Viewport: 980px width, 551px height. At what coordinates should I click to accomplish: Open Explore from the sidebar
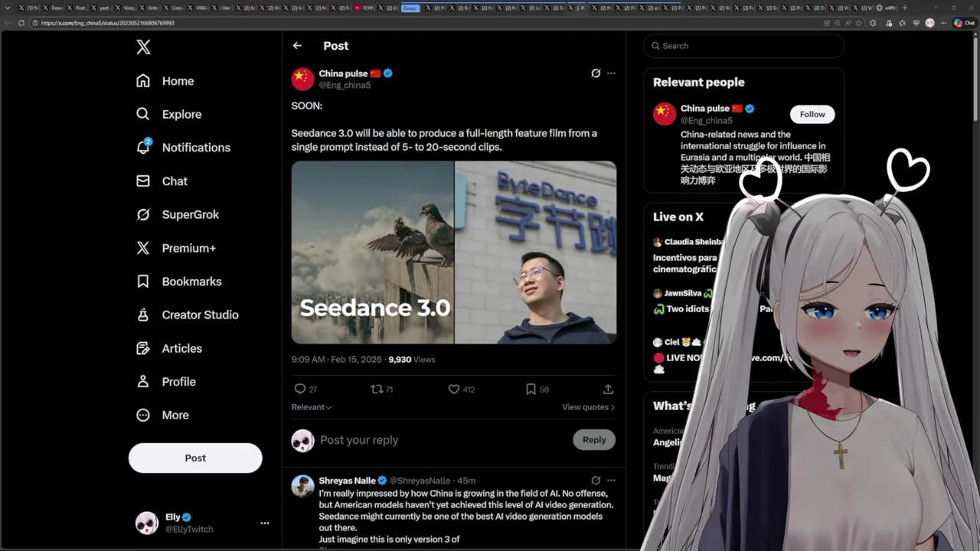click(x=169, y=114)
